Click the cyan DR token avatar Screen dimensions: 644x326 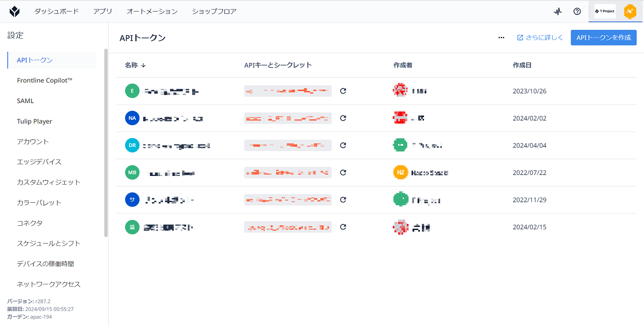(x=132, y=145)
